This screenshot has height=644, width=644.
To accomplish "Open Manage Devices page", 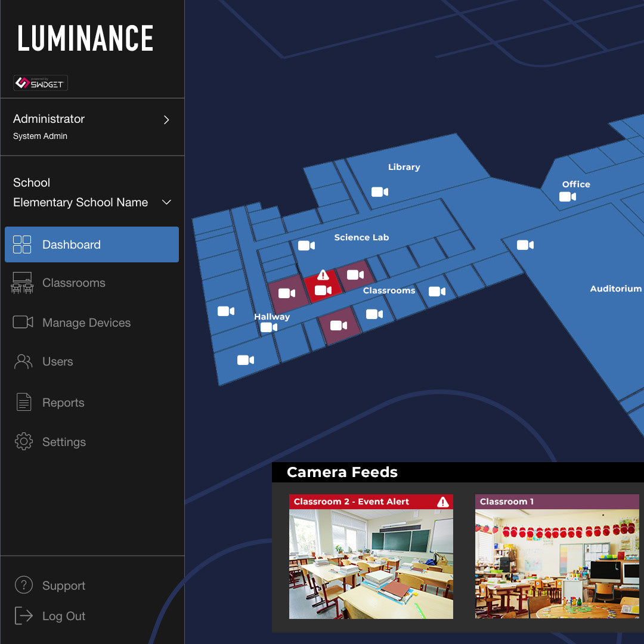I will tap(86, 323).
